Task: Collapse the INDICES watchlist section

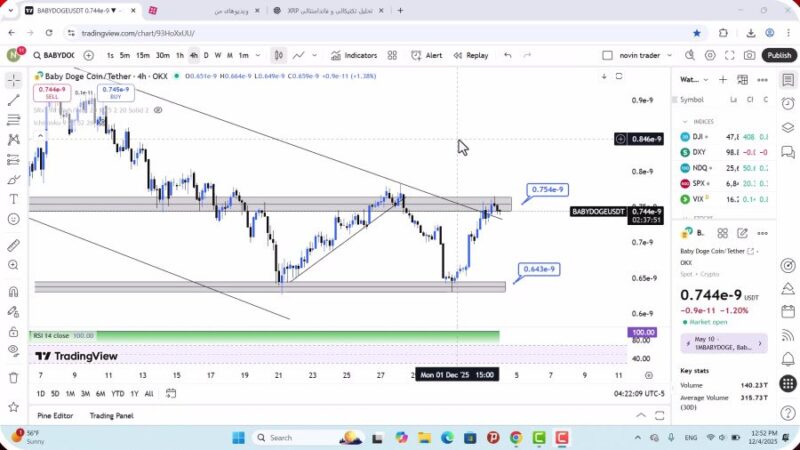Action: (686, 121)
